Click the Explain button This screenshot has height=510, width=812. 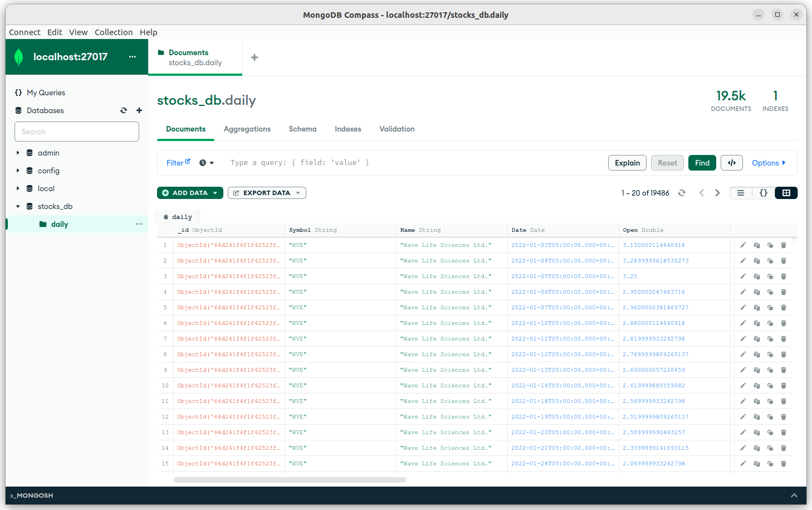(628, 163)
